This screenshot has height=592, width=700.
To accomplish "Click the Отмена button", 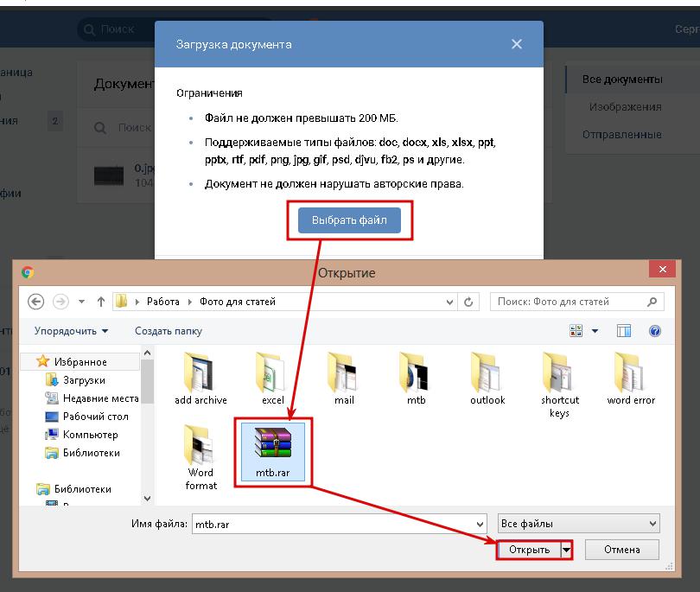I will 622,550.
